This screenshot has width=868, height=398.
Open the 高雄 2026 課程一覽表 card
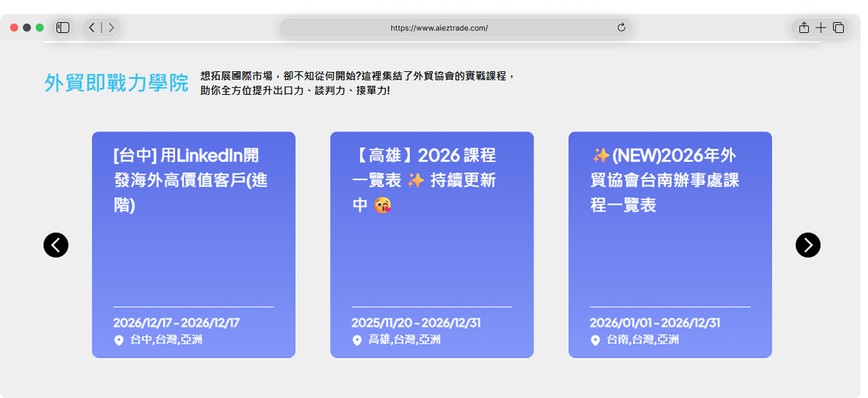pyautogui.click(x=432, y=245)
